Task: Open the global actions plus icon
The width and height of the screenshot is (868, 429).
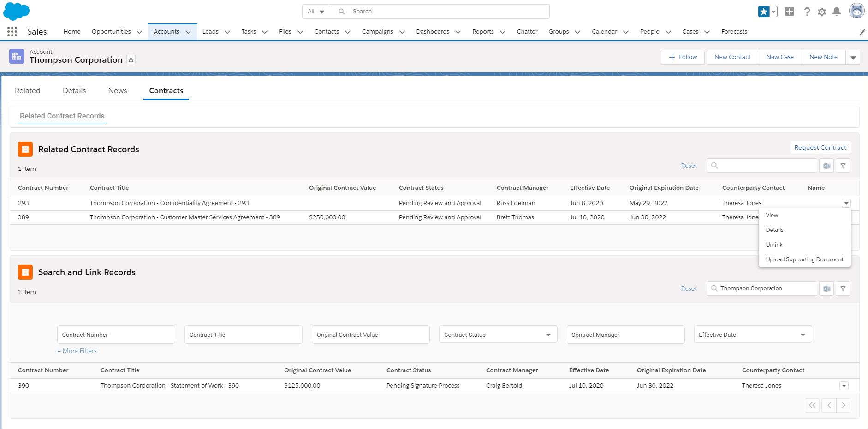Action: 790,12
